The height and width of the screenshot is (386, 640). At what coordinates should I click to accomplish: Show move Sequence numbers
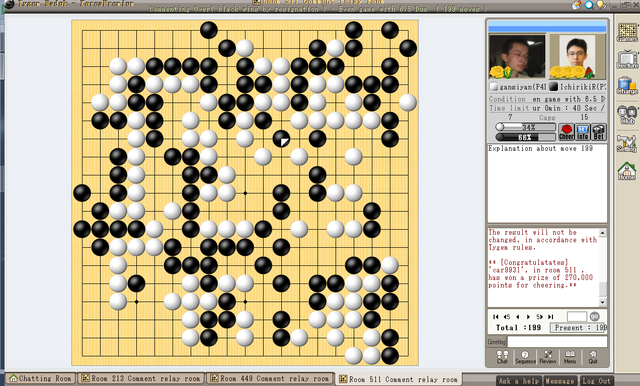point(525,357)
